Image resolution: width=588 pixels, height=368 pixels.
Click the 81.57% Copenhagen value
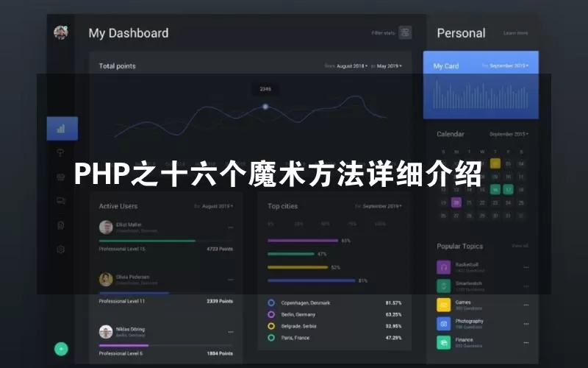[x=393, y=302]
